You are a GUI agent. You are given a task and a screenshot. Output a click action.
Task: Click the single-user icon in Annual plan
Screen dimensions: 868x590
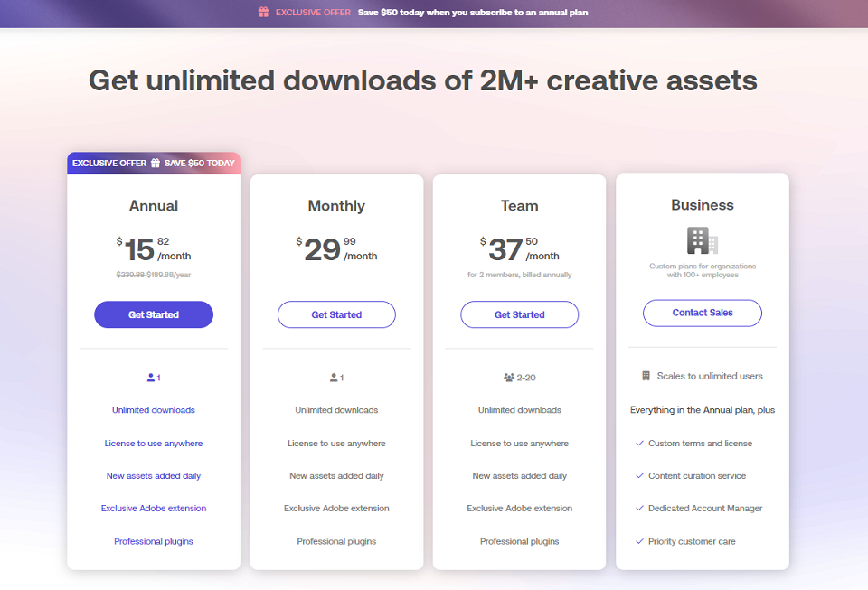pyautogui.click(x=151, y=378)
